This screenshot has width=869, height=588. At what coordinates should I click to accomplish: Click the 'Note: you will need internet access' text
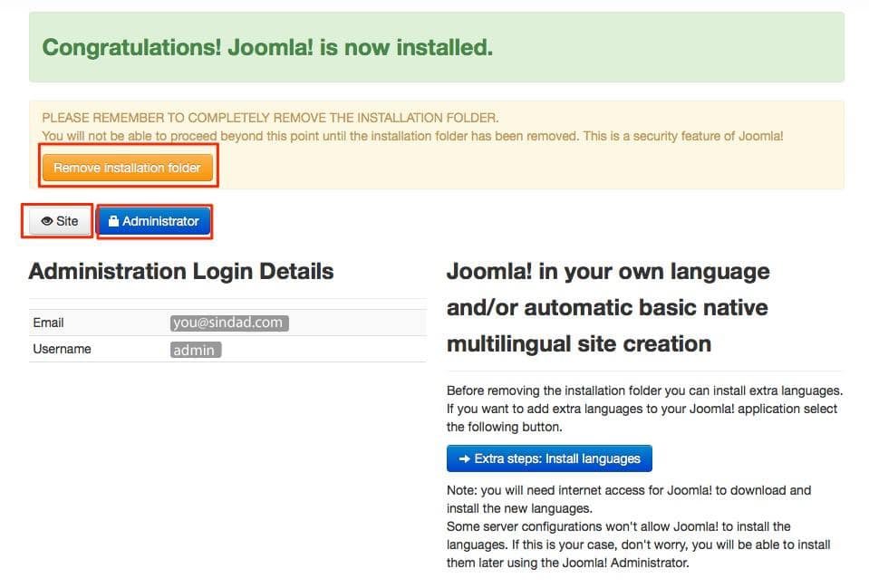coord(629,499)
